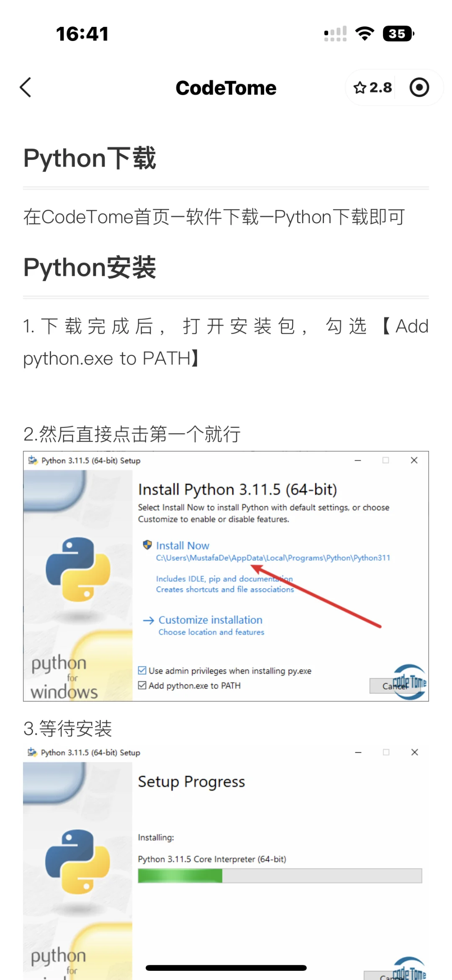The image size is (452, 980).
Task: Tap the Python logo in Install Python screenshot
Action: pos(78,569)
